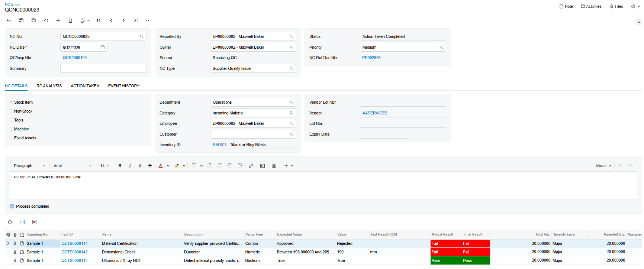Image resolution: width=644 pixels, height=269 pixels.
Task: Open the Files attachment panel
Action: pos(616,6)
